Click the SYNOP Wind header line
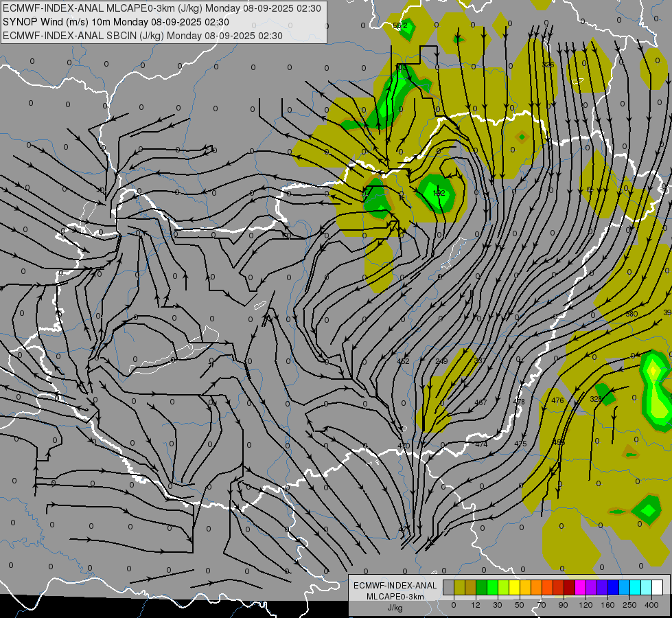The image size is (672, 618). [116, 22]
